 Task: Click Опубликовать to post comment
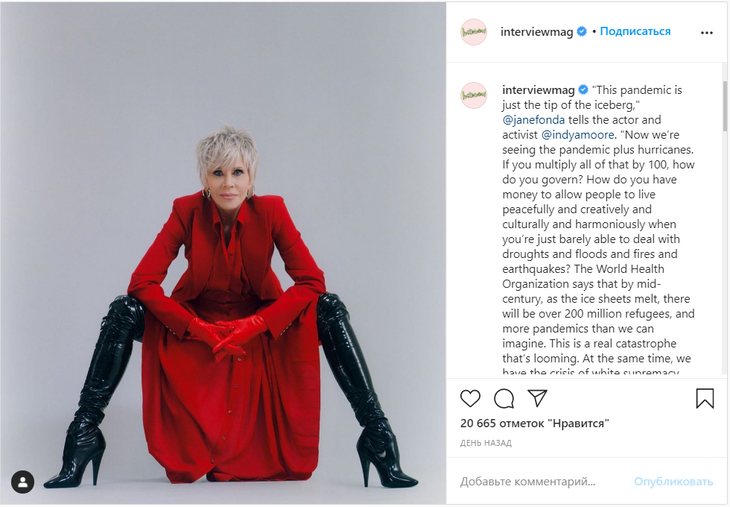coord(673,481)
